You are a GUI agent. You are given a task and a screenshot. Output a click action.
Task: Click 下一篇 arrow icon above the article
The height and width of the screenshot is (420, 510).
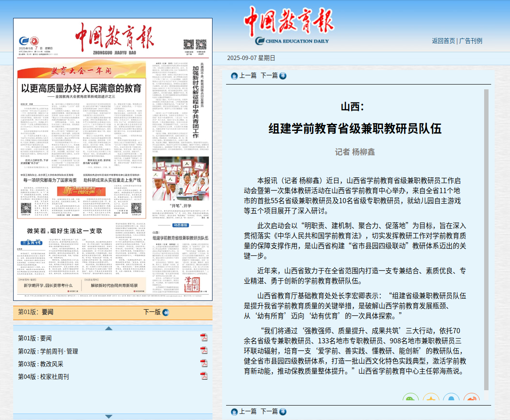[283, 76]
